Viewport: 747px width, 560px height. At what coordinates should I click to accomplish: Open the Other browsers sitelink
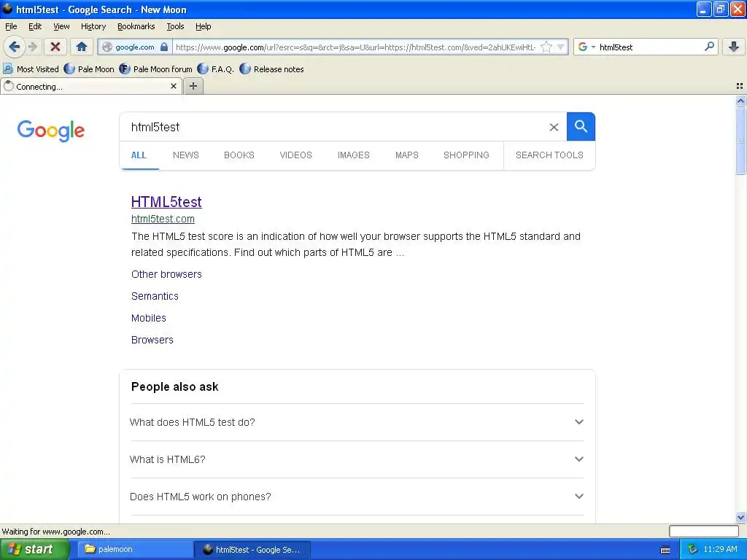point(166,274)
